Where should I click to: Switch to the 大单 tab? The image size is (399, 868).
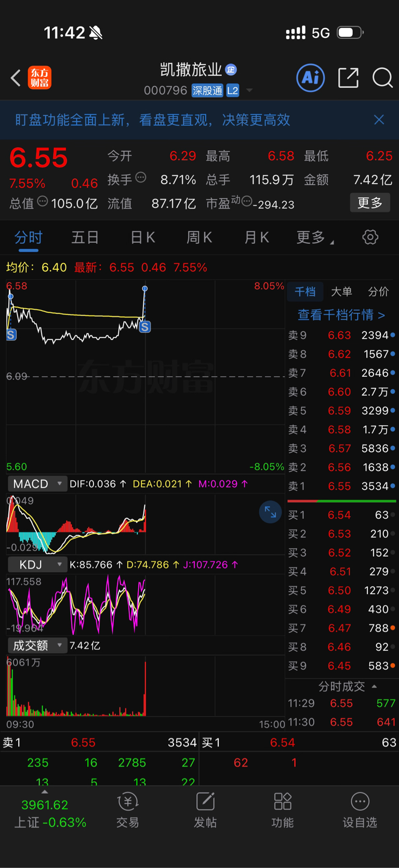[341, 292]
